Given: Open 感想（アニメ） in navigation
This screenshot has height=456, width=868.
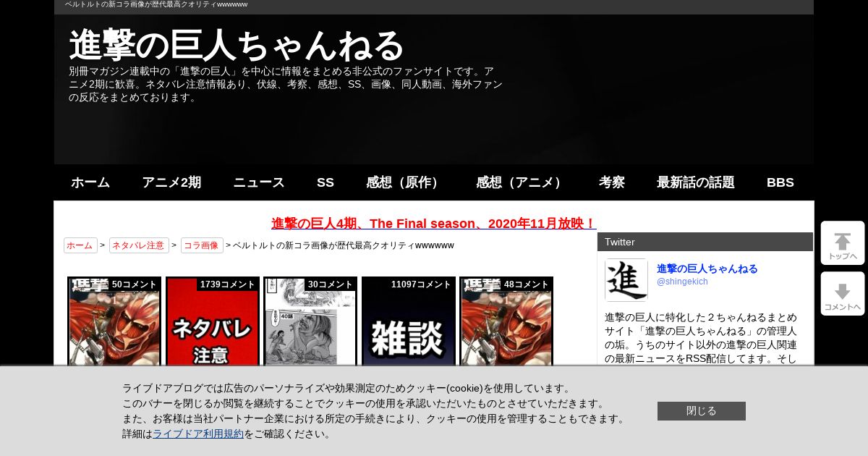Looking at the screenshot, I should [x=522, y=182].
